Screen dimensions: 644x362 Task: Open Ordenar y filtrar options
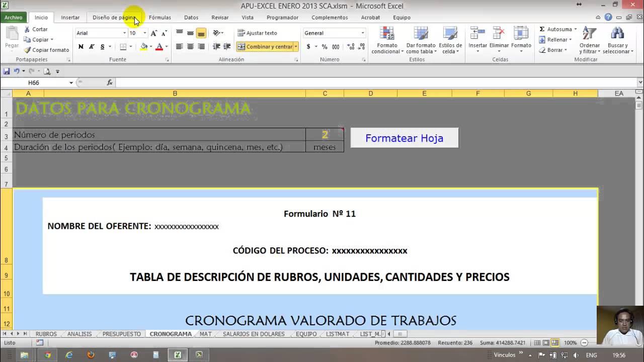click(x=589, y=40)
